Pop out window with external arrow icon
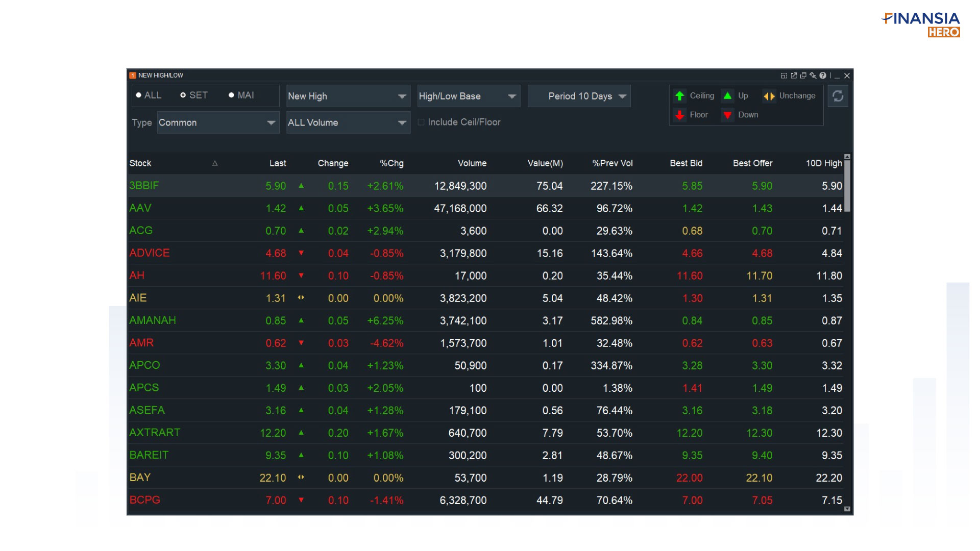 point(794,76)
